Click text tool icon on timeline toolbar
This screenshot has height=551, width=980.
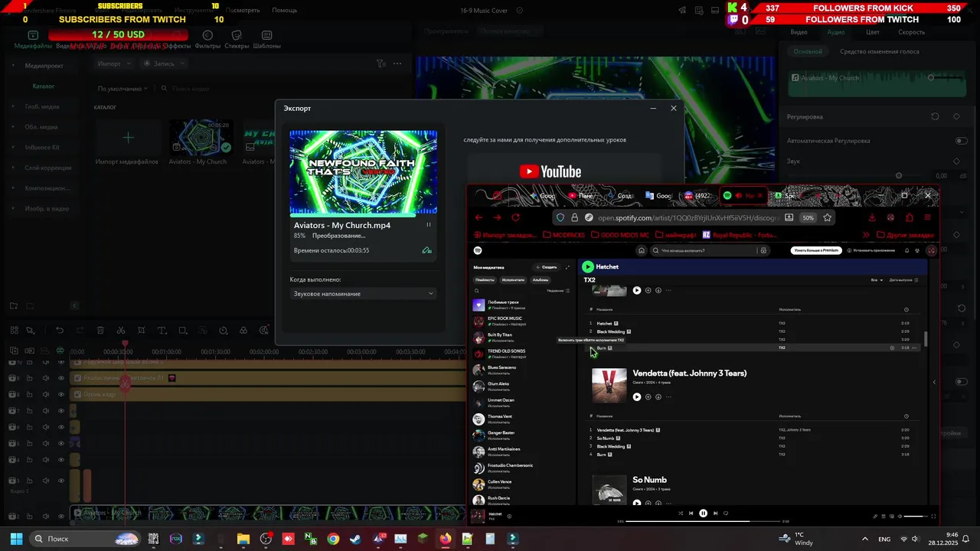tap(162, 331)
